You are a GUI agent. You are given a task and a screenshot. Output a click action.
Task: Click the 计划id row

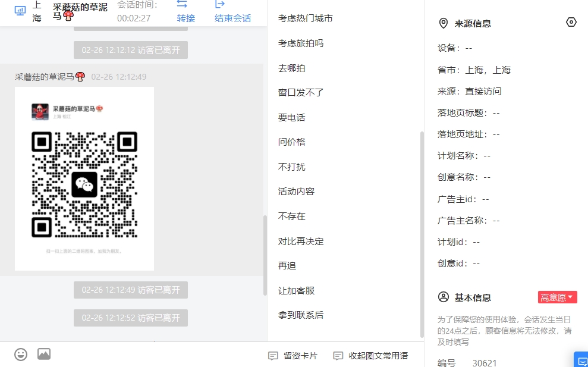(458, 241)
